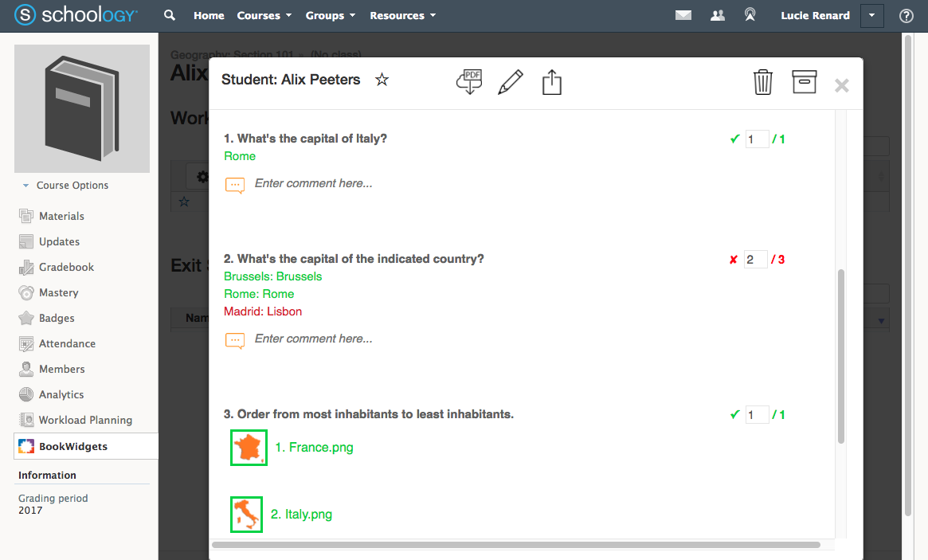Select the pencil annotation tool
The image size is (928, 560).
pyautogui.click(x=511, y=81)
